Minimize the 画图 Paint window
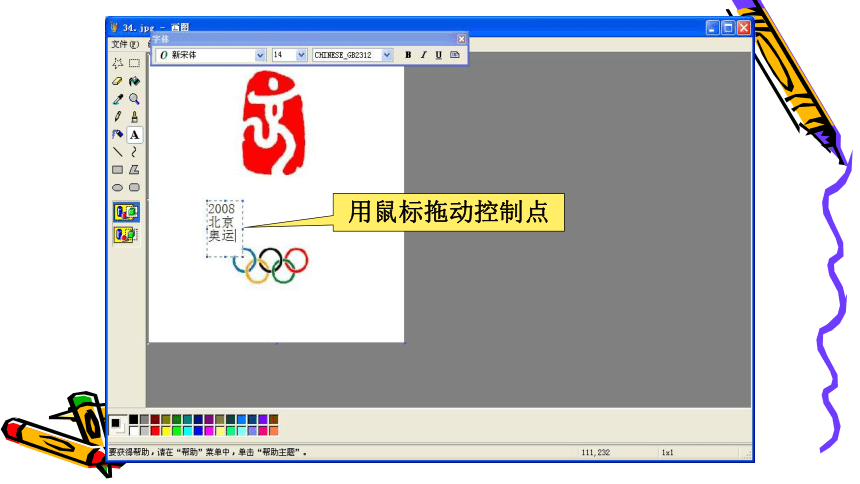 tap(712, 27)
